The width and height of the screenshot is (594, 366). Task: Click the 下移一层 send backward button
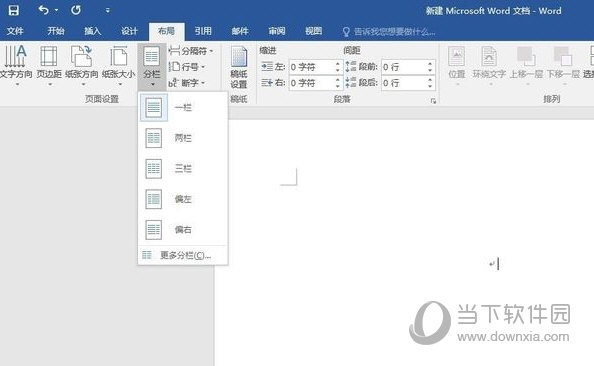(x=563, y=64)
